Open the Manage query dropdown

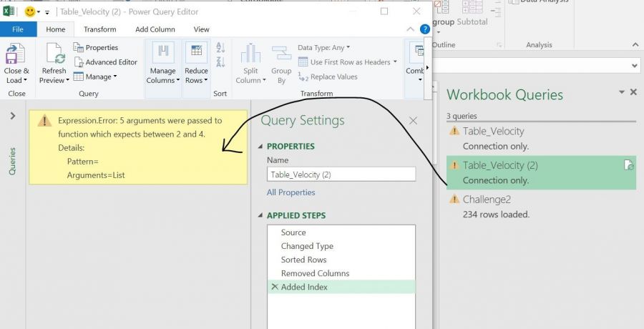coord(95,77)
